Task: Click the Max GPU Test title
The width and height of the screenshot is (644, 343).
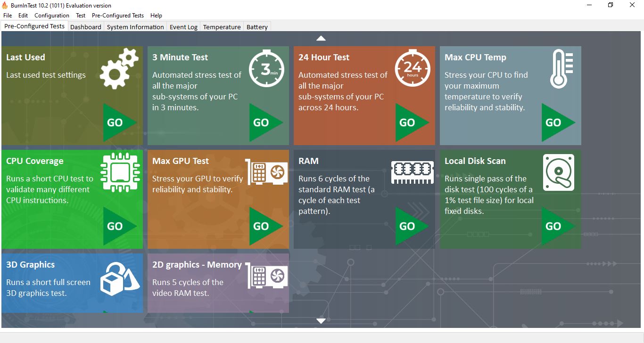Action: click(x=181, y=161)
